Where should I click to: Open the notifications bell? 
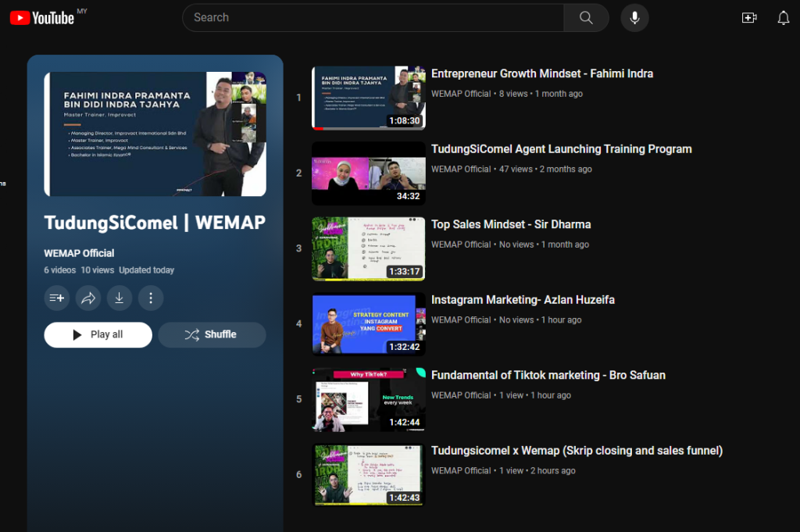click(783, 18)
